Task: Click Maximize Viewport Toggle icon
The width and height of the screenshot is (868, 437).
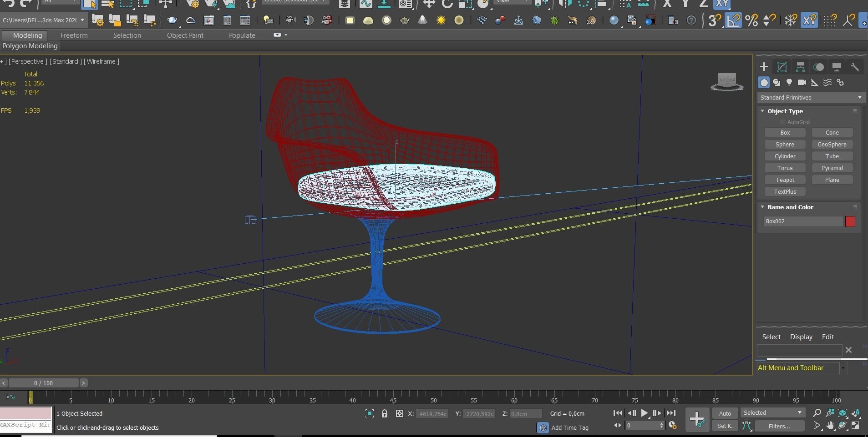Action: tap(856, 426)
